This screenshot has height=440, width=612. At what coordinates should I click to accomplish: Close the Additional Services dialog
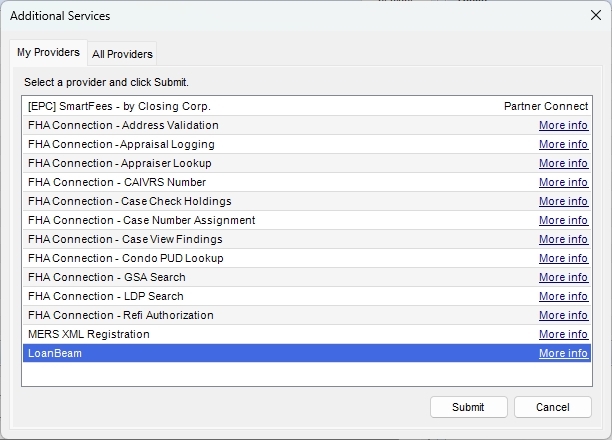tap(596, 16)
